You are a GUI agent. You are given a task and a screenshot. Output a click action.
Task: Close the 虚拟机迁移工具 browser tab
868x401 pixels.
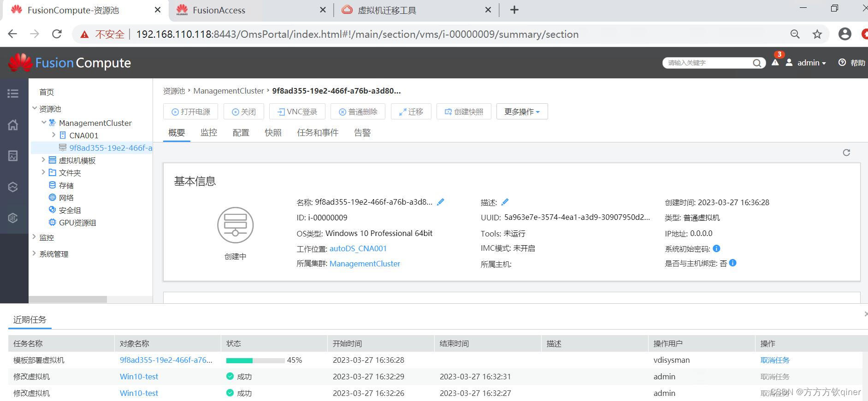coord(488,10)
